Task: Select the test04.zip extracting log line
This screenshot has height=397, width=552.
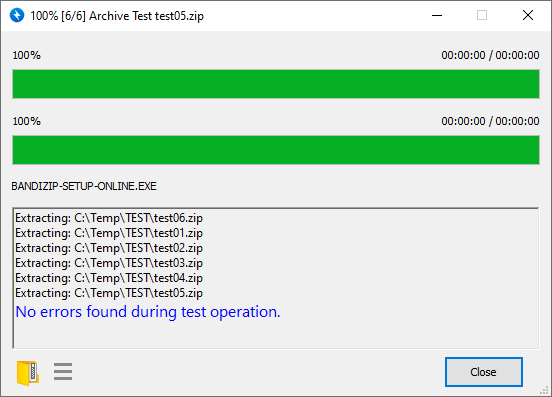Action: pyautogui.click(x=109, y=278)
